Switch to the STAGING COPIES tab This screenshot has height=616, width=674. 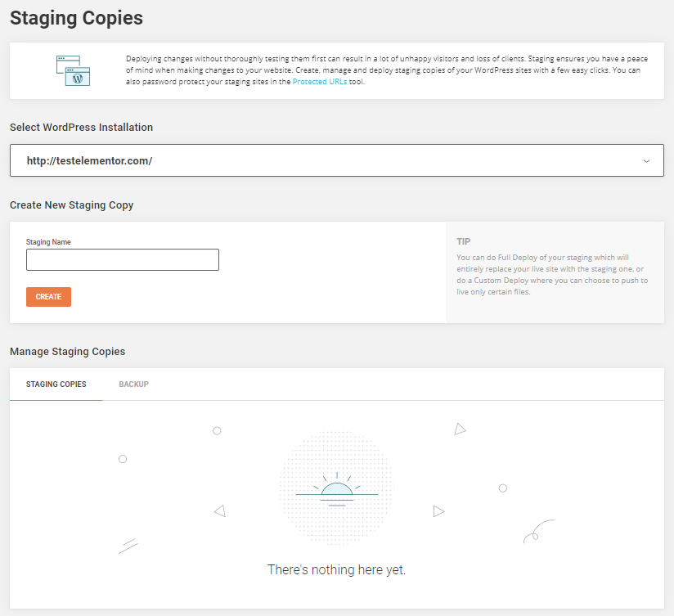point(56,384)
